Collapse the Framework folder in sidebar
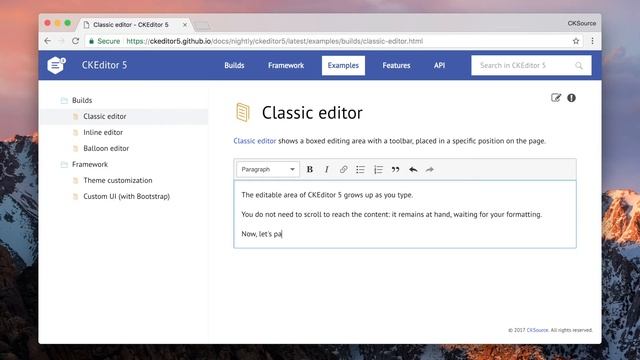Screen dimensions: 640x360 coord(64,164)
